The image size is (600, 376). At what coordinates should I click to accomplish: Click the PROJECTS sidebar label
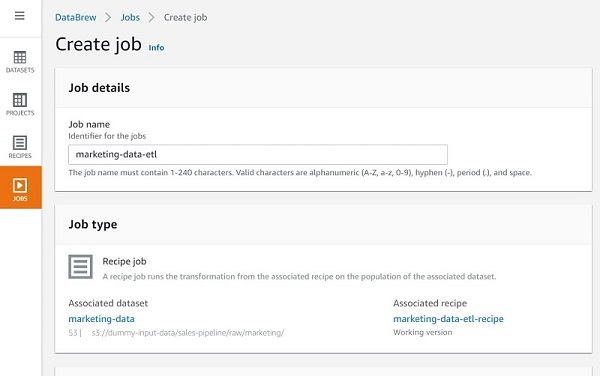(20, 113)
